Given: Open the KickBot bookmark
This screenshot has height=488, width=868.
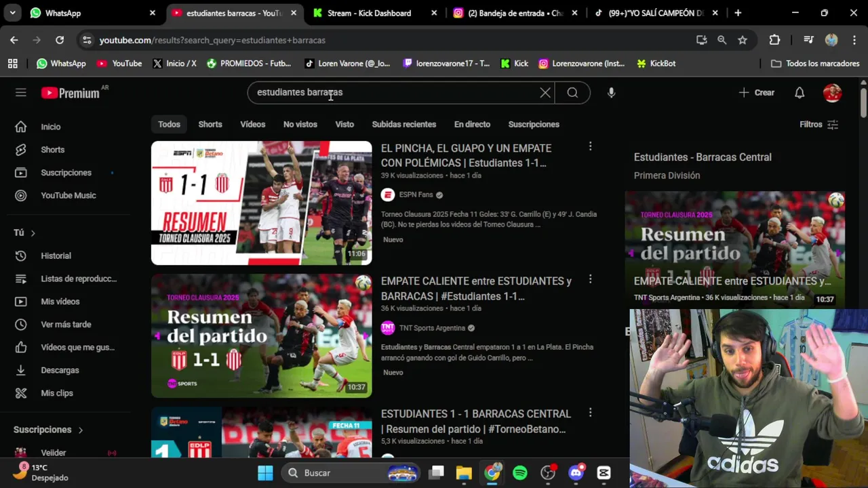Looking at the screenshot, I should coord(656,64).
